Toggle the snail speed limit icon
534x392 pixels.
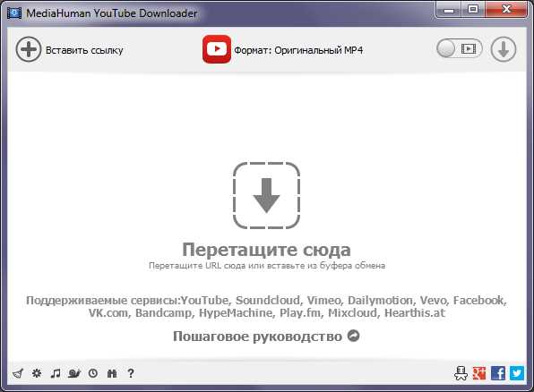74,373
